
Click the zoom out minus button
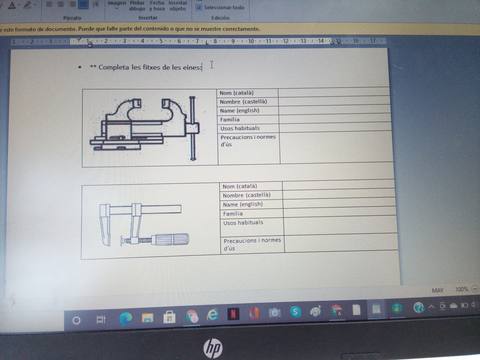coord(475,289)
